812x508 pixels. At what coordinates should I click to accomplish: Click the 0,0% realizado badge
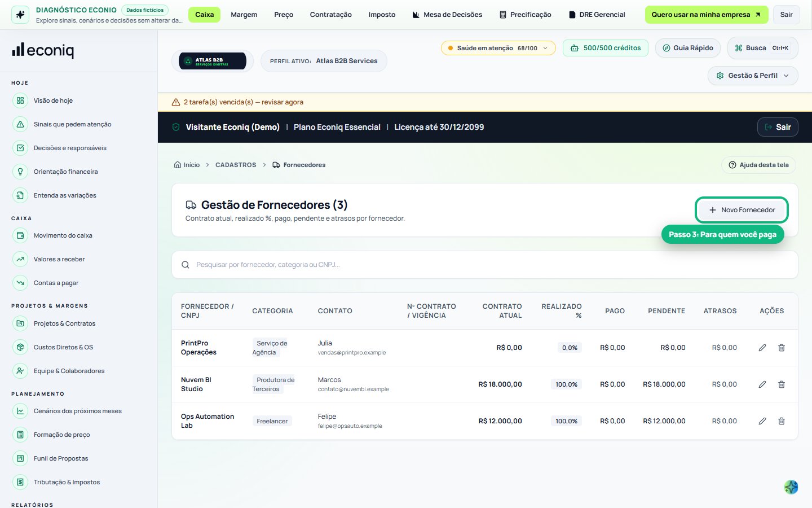(570, 348)
